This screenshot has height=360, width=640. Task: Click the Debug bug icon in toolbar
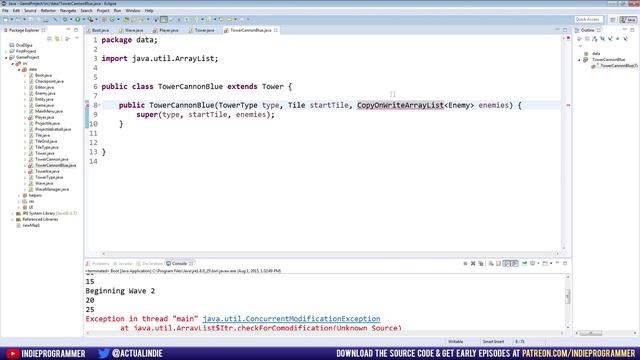[64, 19]
